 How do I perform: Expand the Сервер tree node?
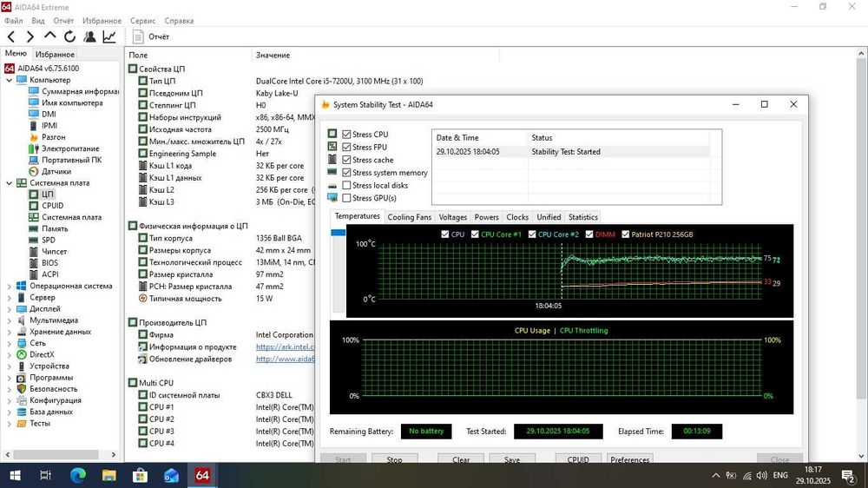click(x=10, y=298)
